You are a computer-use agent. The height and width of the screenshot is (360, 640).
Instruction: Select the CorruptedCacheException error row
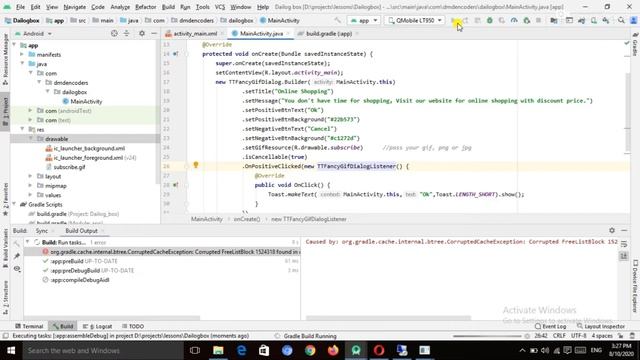click(x=162, y=252)
